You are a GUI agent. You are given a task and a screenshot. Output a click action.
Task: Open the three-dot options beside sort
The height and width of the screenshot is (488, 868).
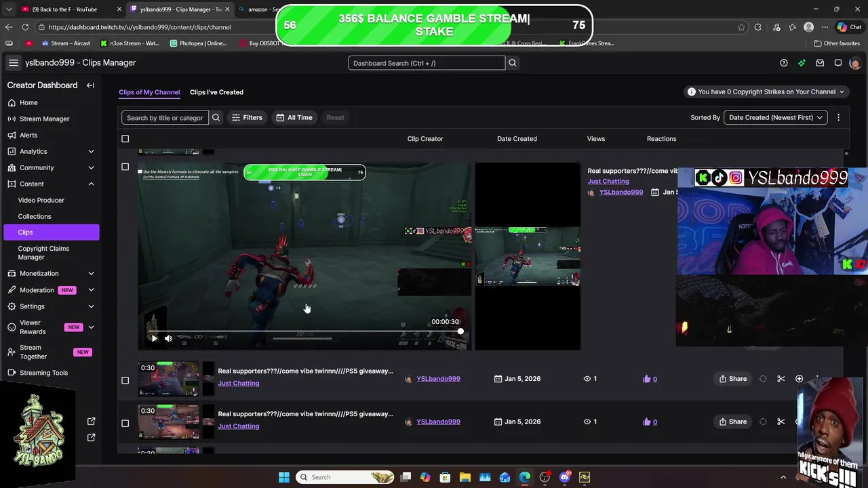(838, 117)
